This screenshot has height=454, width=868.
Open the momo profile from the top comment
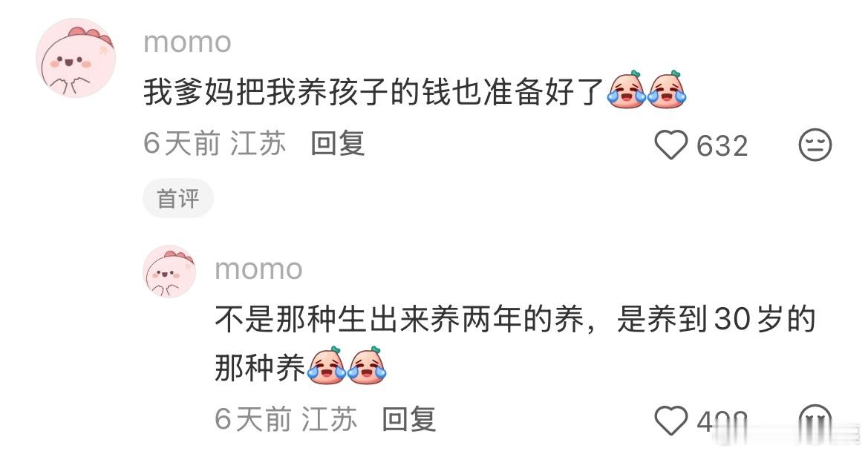[187, 42]
